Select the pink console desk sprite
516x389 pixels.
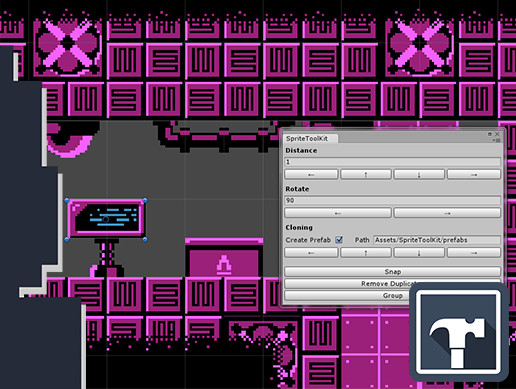(224, 257)
